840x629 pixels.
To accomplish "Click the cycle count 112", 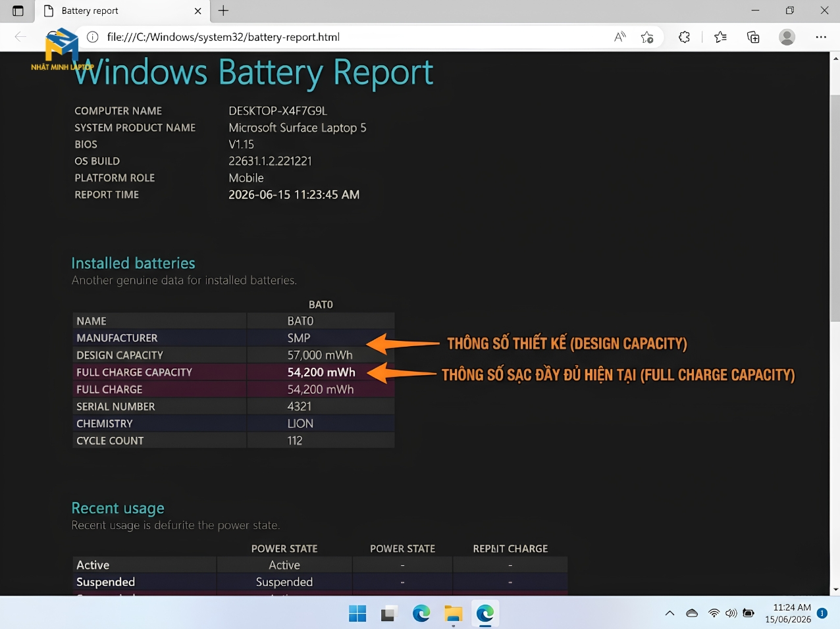I will pyautogui.click(x=295, y=440).
